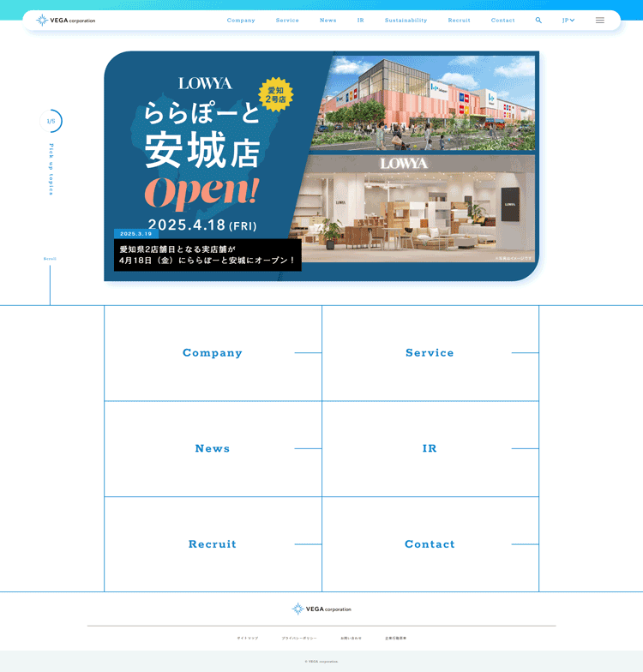Open Company in the top navigation
This screenshot has width=643, height=672.
(x=241, y=21)
